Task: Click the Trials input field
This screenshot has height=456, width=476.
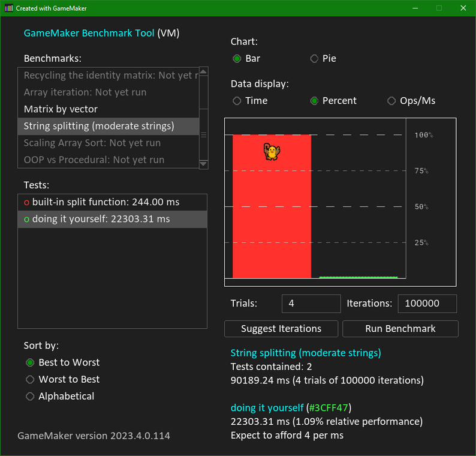Action: point(311,304)
